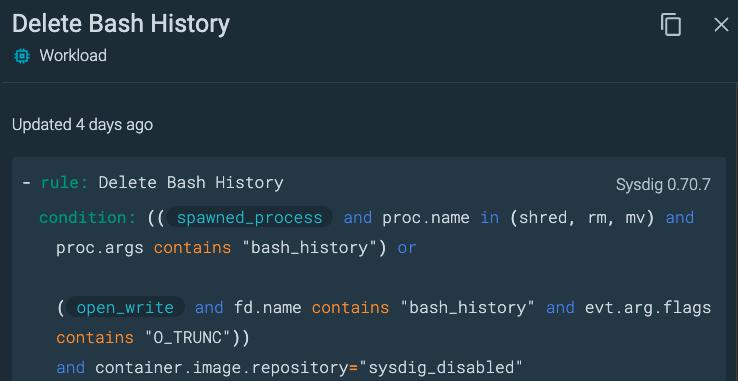This screenshot has height=381, width=738.
Task: Click 'fd.name' in the condition
Action: pos(268,308)
